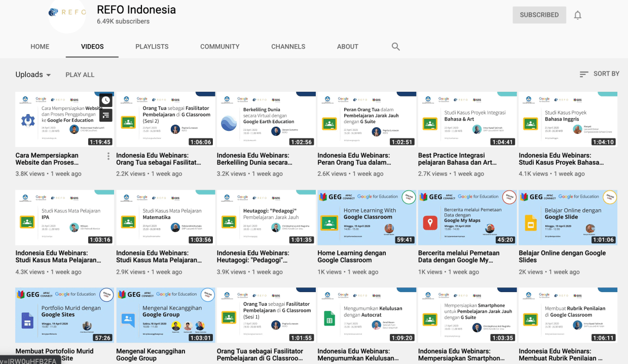Open Belajar Online dengan Google Slide thumbnail
Viewport: 628px width, 364px height.
(568, 217)
